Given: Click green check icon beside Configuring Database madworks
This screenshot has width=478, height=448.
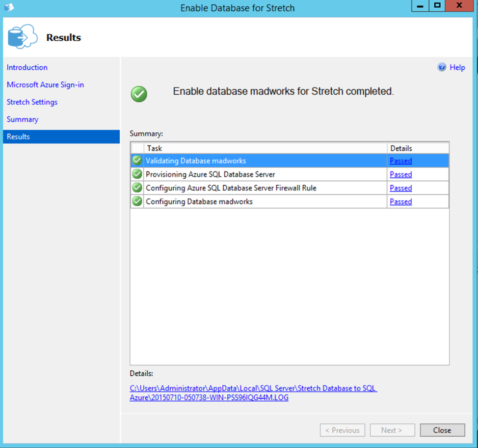Looking at the screenshot, I should (x=137, y=201).
